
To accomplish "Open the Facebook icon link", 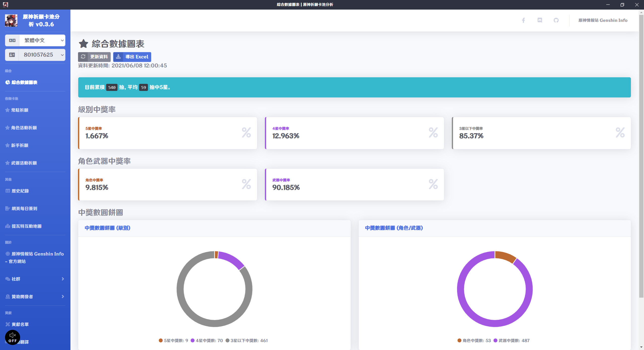I will 523,20.
